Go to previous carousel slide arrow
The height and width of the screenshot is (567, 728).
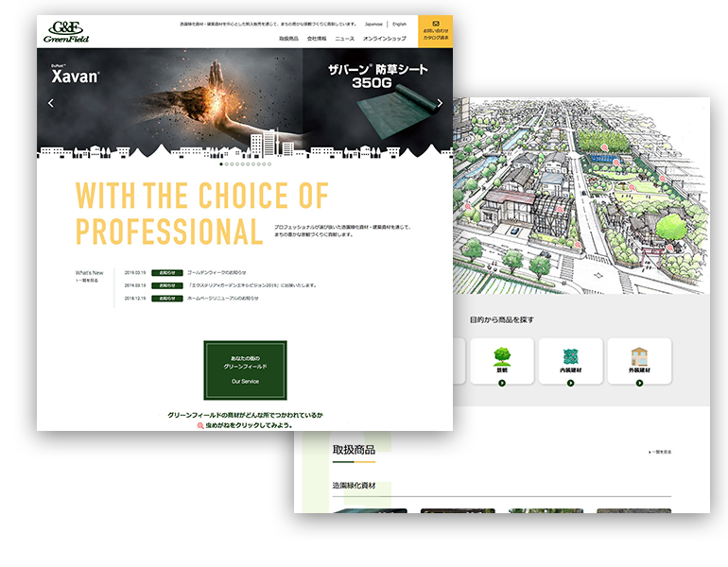point(51,103)
